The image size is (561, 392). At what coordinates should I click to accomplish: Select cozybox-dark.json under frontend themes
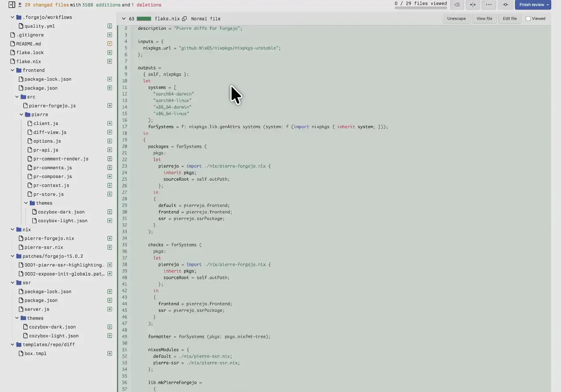pos(61,212)
